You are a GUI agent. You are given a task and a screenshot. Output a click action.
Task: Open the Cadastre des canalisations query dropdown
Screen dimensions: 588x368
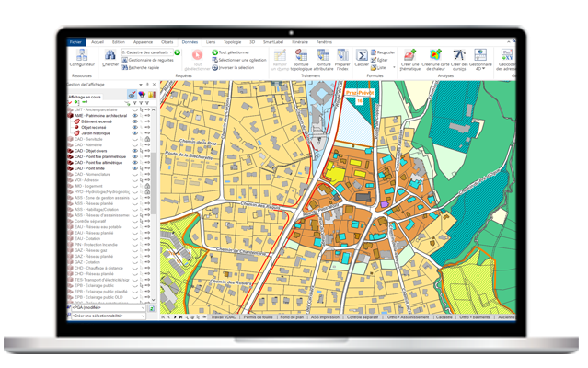tap(171, 52)
